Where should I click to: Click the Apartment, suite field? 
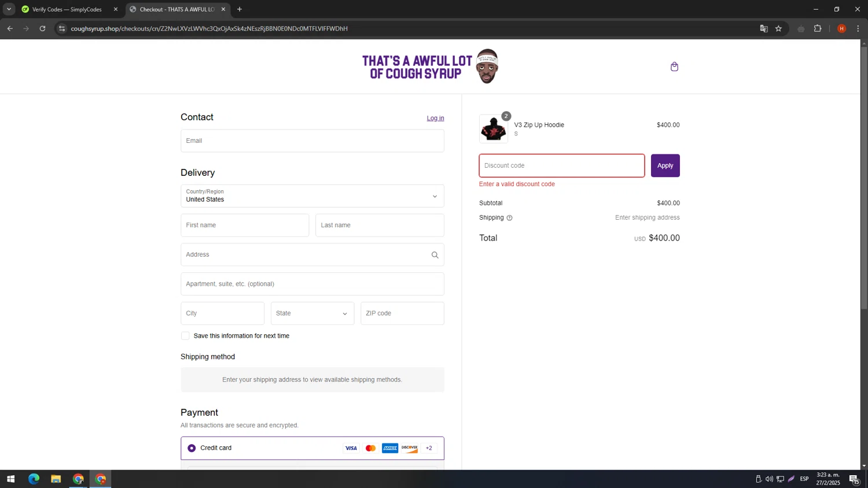click(x=312, y=284)
